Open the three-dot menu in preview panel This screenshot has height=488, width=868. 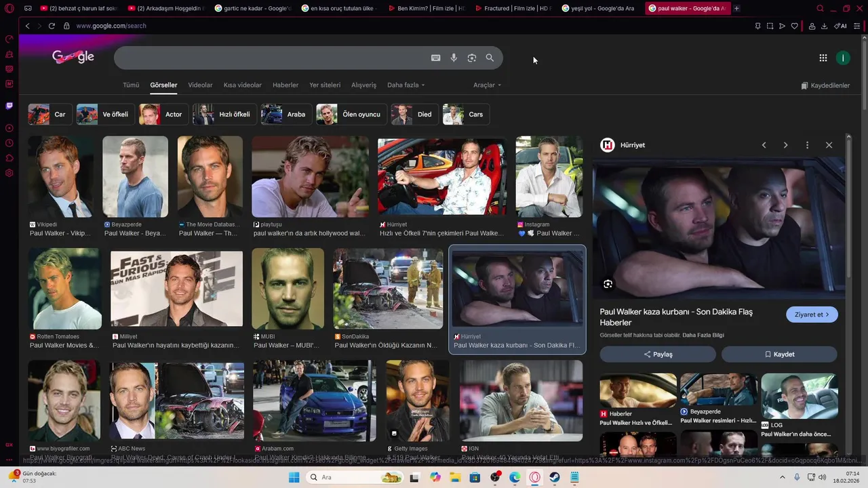(807, 145)
